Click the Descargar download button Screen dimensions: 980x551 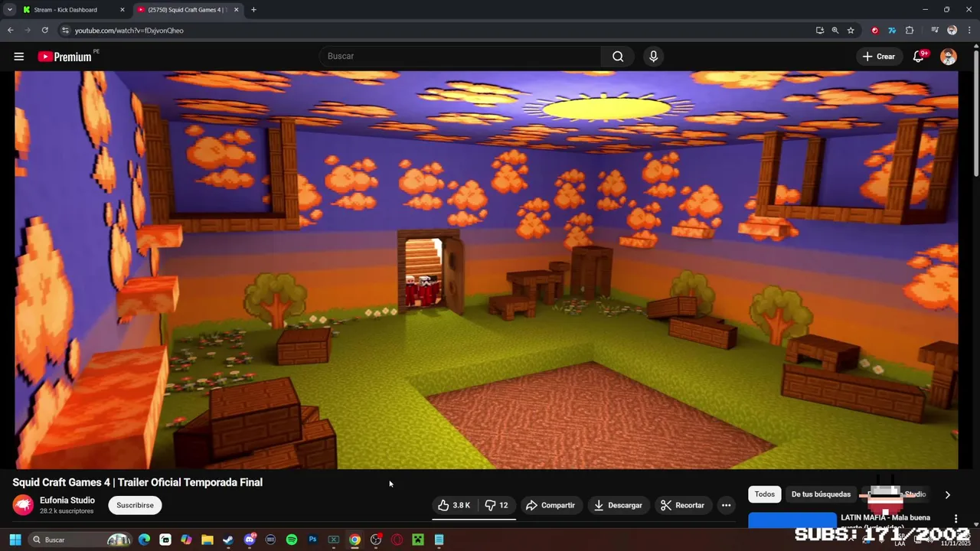[x=618, y=506]
